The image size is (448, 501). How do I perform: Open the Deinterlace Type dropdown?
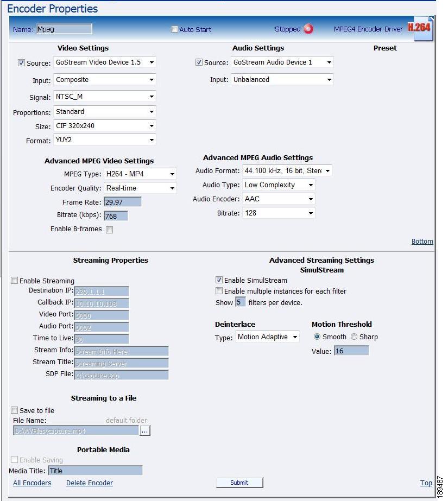tap(267, 337)
